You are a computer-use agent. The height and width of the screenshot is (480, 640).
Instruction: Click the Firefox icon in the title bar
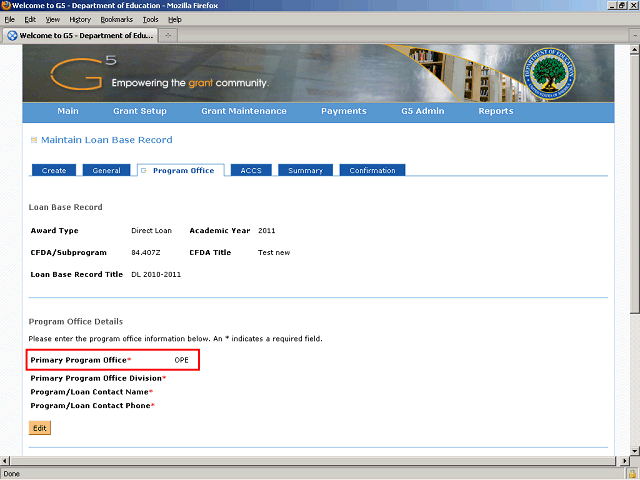tap(6, 5)
